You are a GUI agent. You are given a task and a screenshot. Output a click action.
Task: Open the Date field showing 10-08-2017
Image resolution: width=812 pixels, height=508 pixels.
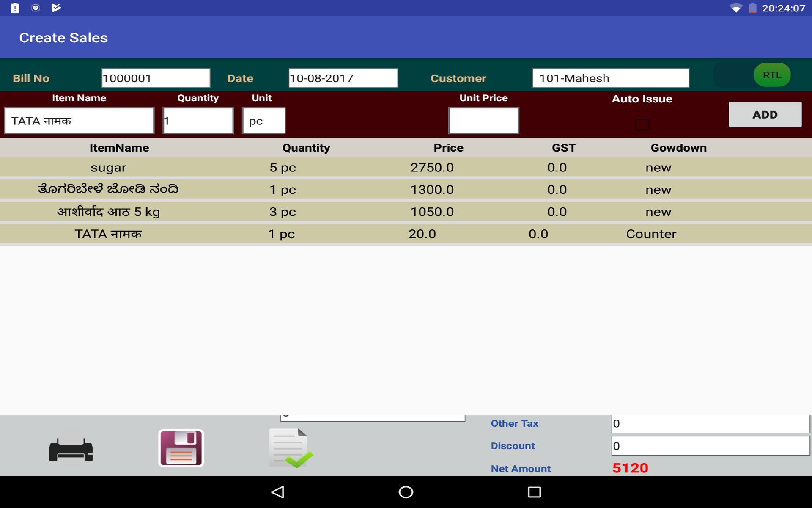click(343, 78)
